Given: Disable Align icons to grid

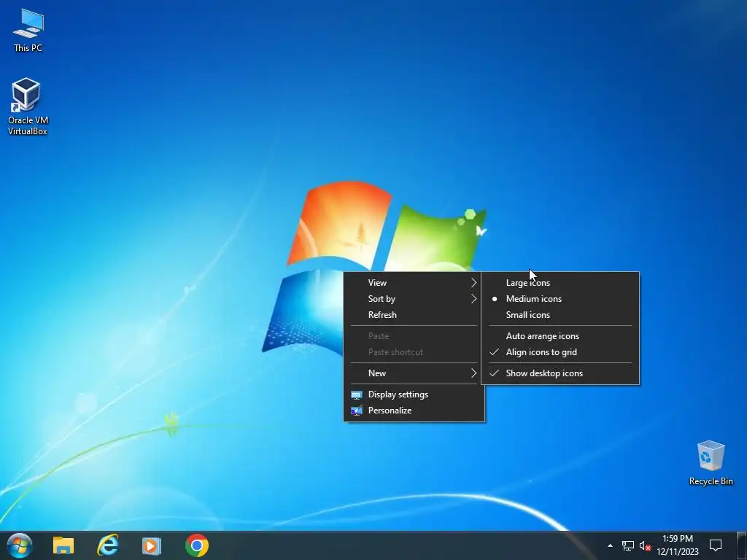Looking at the screenshot, I should click(x=560, y=352).
